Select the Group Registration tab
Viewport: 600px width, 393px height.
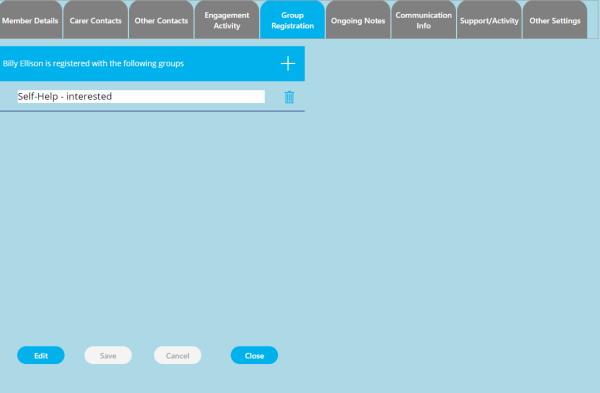(x=292, y=20)
